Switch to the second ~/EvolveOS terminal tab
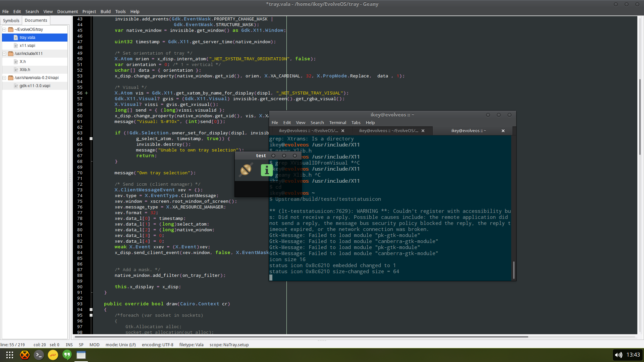 point(389,131)
